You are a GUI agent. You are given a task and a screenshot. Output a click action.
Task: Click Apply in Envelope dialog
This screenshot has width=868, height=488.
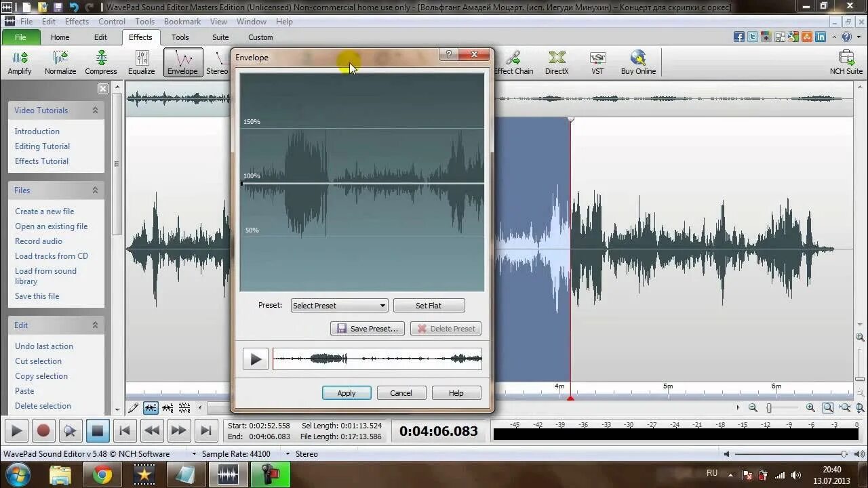[x=347, y=393]
